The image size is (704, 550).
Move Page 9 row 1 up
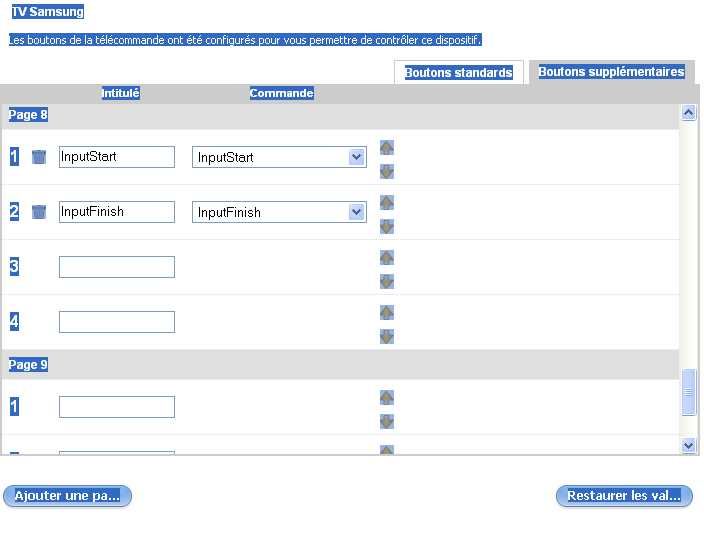pos(387,397)
